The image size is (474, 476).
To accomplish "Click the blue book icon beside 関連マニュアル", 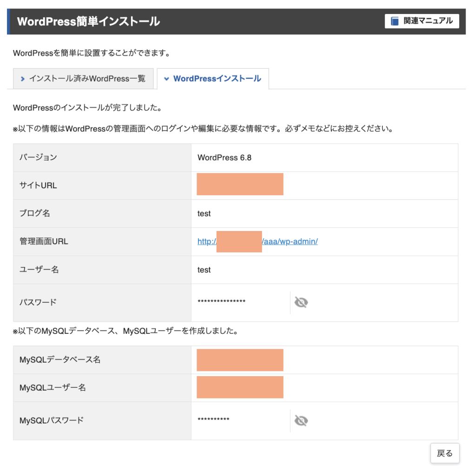I will click(395, 21).
